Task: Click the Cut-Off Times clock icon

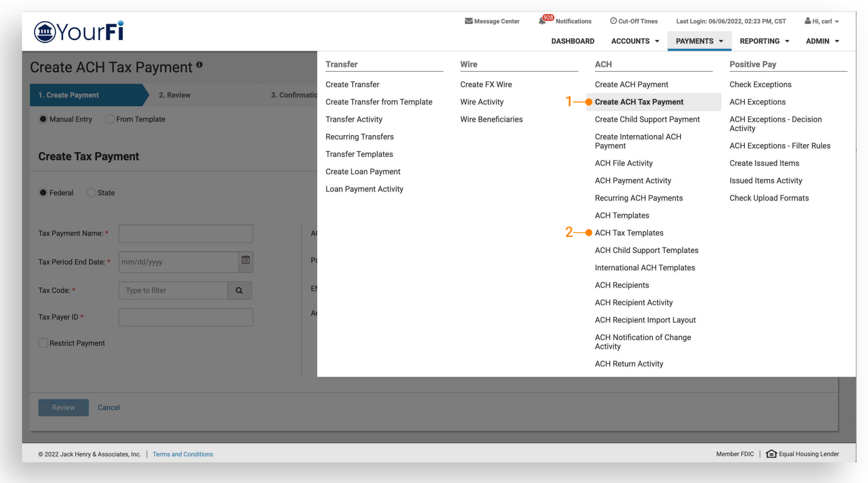Action: point(613,21)
